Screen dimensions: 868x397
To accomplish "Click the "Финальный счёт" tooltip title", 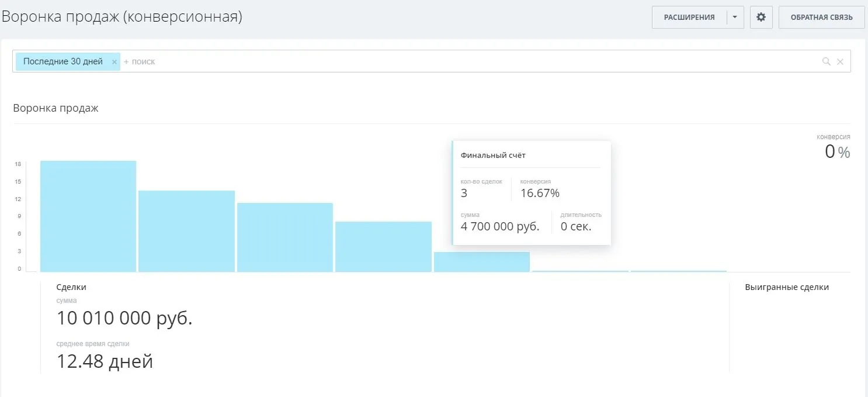I will pyautogui.click(x=493, y=156).
